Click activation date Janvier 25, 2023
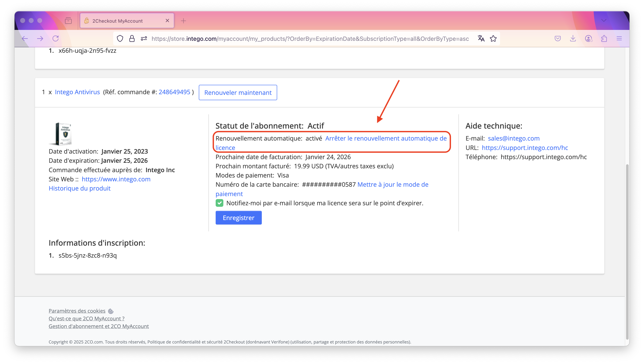644x364 pixels. pos(124,151)
